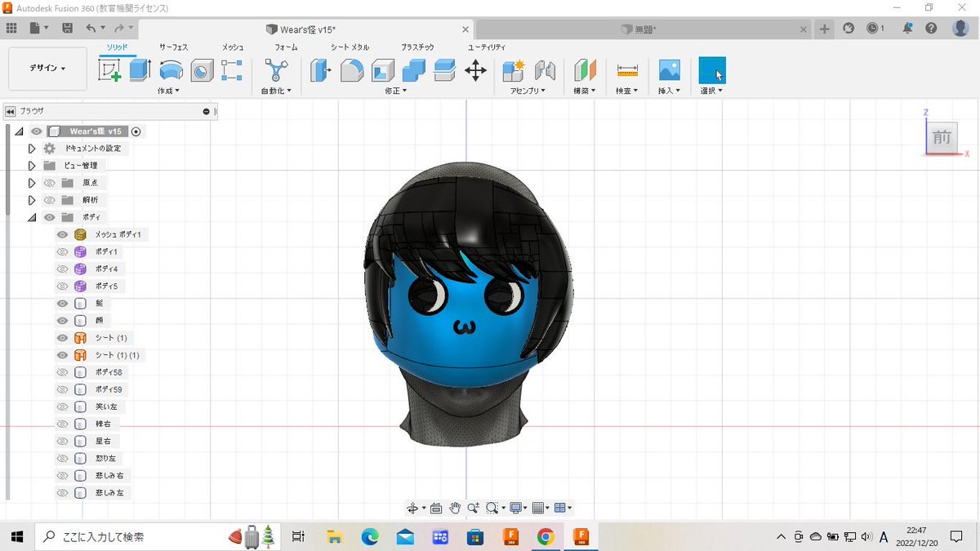Screen dimensions: 980x551
Task: Select the Joint tool icon
Action: coord(545,71)
